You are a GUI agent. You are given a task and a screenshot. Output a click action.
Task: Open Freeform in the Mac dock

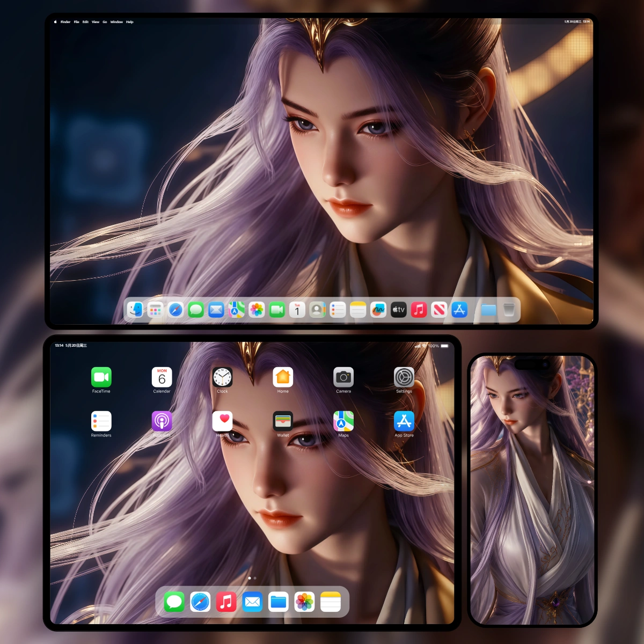[x=378, y=310]
